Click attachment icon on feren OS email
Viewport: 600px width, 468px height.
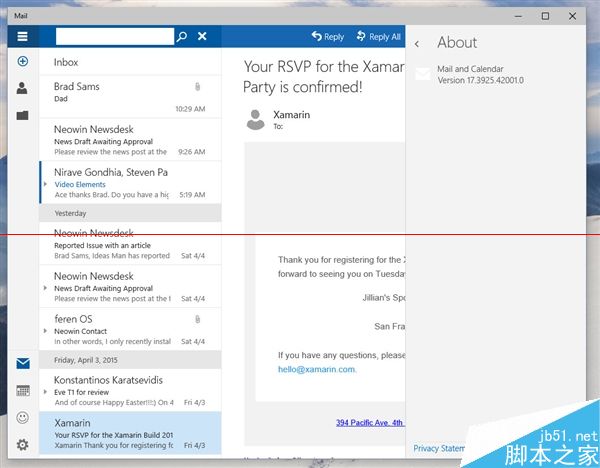pos(197,319)
